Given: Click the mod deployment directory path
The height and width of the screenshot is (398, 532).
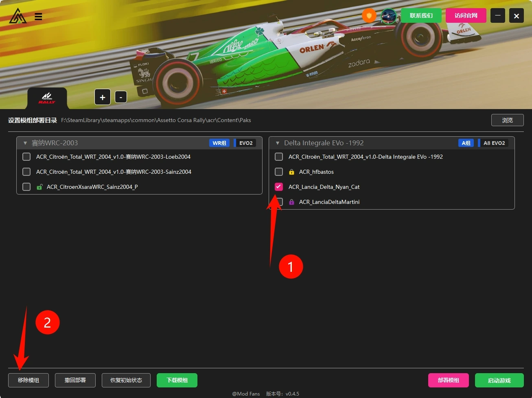Looking at the screenshot, I should tap(156, 120).
